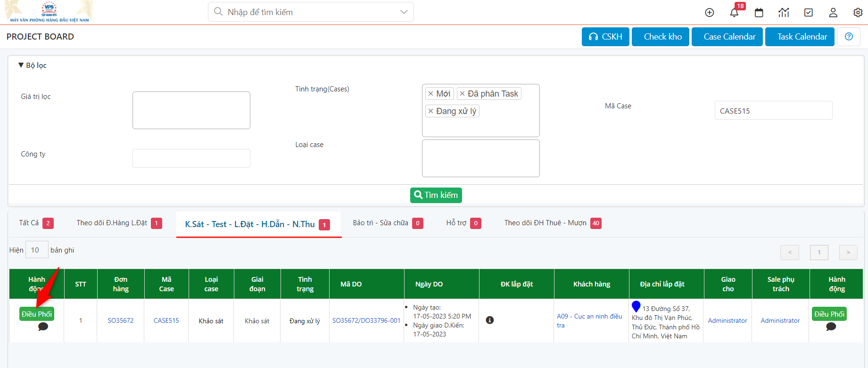
Task: Sort by the Giai đoạn column header
Action: (257, 284)
